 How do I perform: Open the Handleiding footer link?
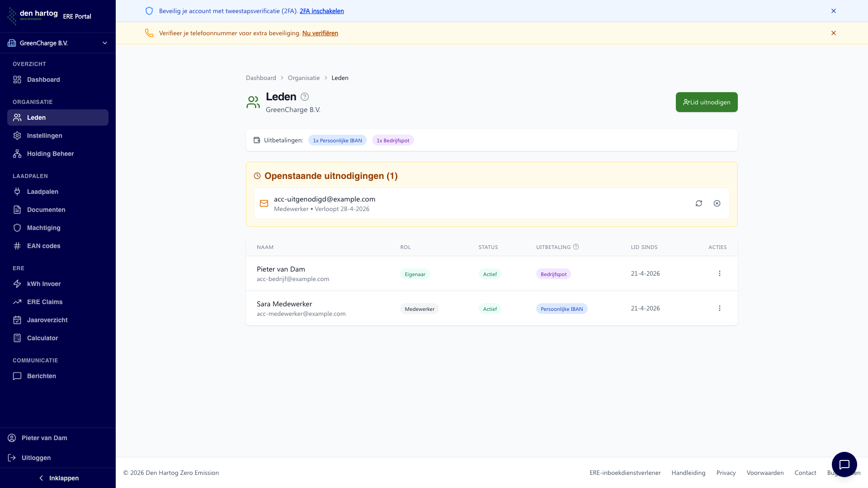[x=688, y=473]
